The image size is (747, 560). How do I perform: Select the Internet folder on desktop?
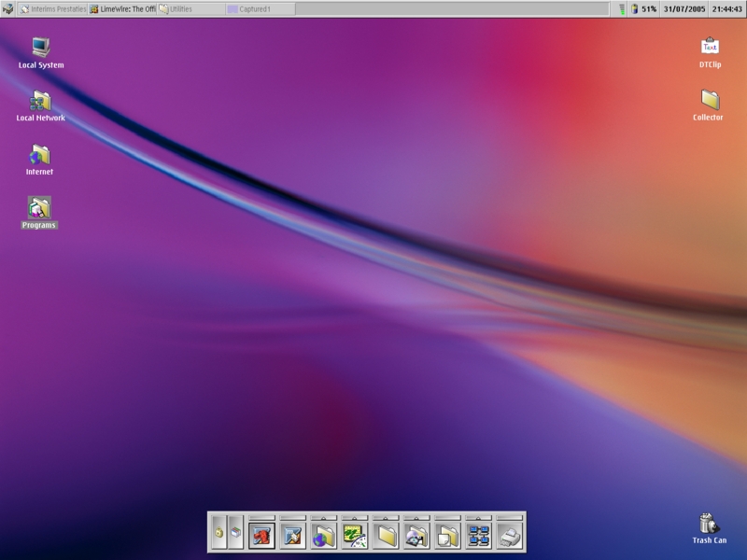(39, 155)
